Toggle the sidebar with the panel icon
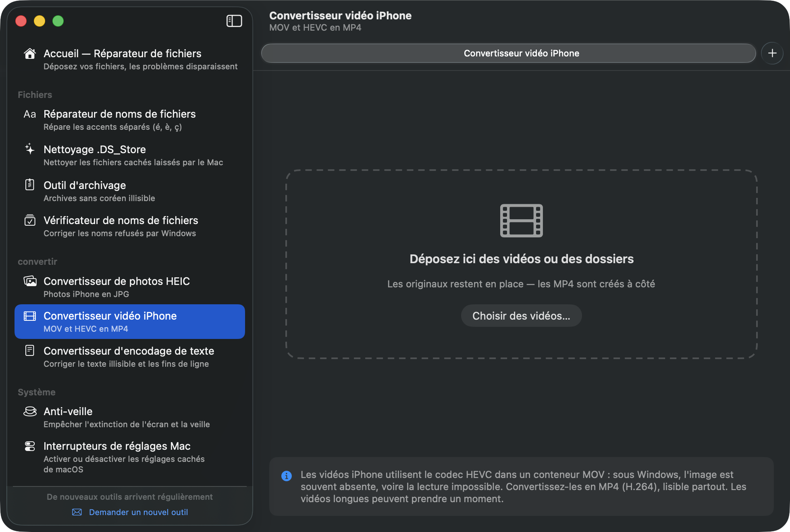 (x=234, y=21)
